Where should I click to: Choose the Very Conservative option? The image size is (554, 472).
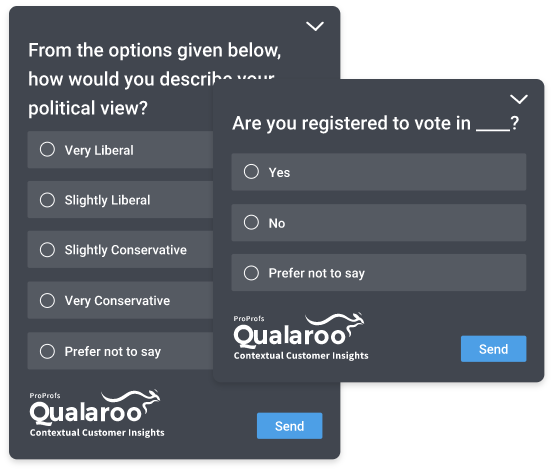click(120, 300)
